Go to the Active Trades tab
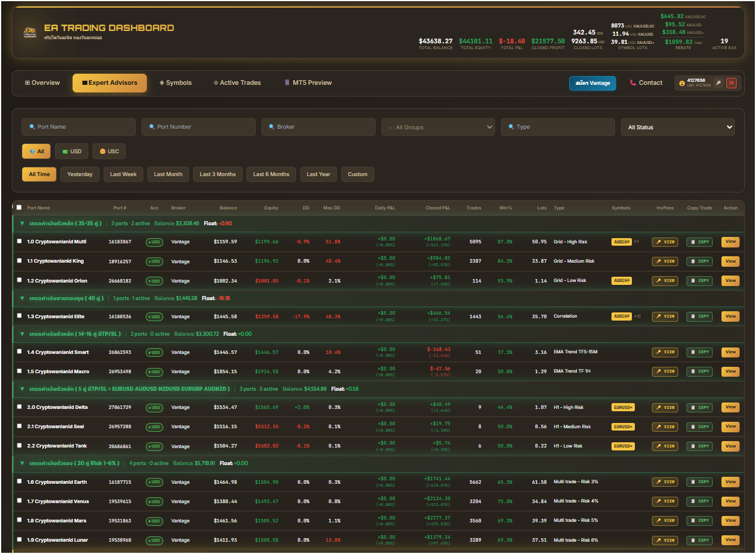This screenshot has height=554, width=756. click(x=237, y=83)
